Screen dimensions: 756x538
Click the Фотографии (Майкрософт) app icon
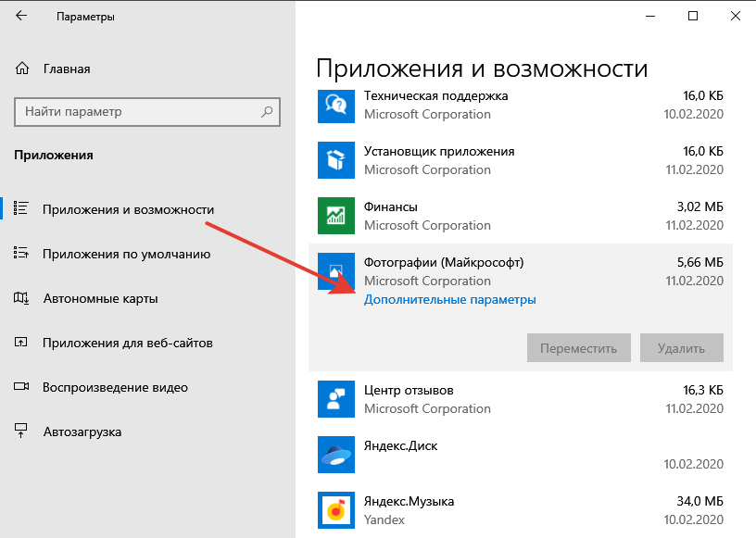pyautogui.click(x=336, y=271)
